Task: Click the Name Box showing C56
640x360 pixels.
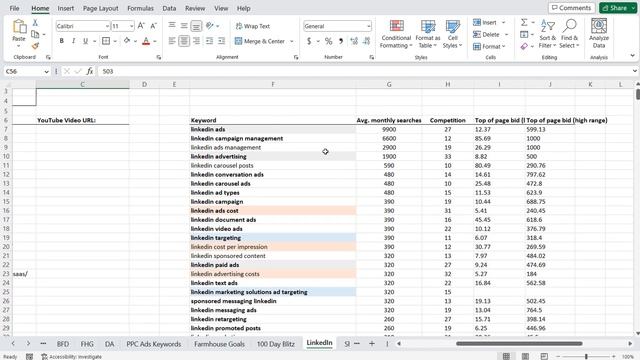Action: tap(27, 71)
